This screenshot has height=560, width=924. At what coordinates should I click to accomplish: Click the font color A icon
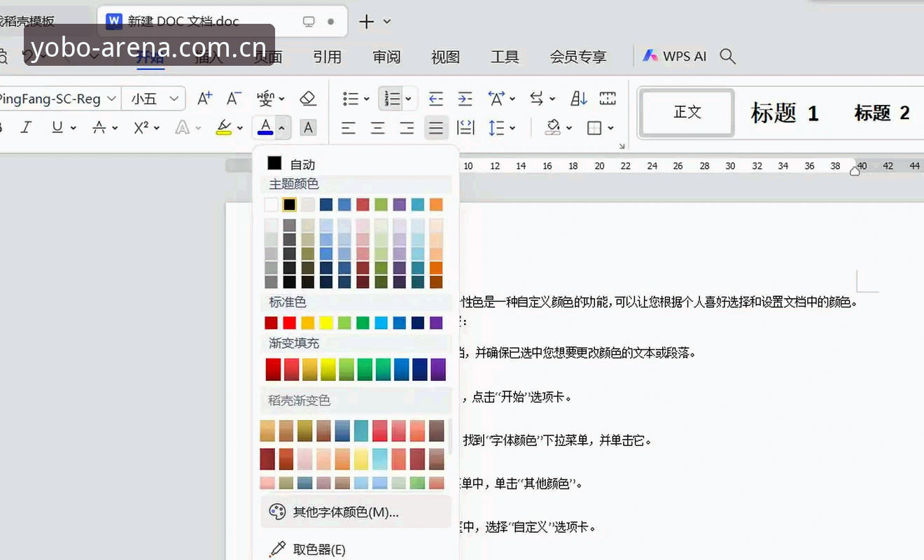pyautogui.click(x=265, y=127)
